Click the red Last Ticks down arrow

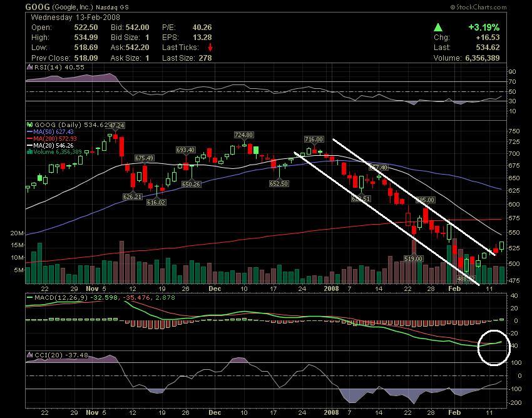click(210, 48)
